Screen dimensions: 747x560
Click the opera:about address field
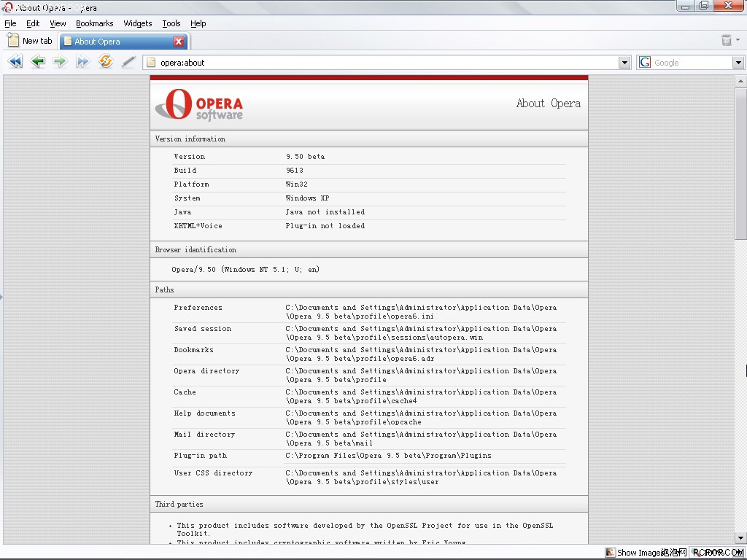pyautogui.click(x=386, y=63)
